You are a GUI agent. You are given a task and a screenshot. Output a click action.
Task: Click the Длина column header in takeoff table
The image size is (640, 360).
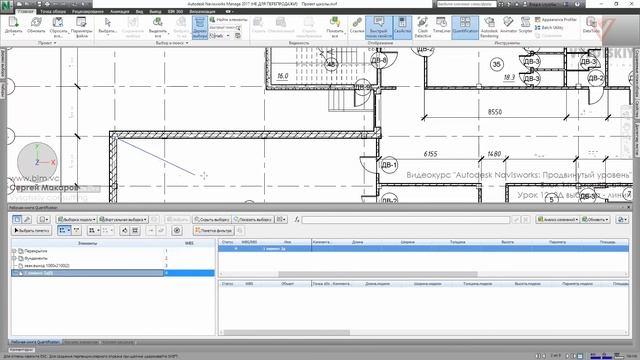(x=358, y=242)
